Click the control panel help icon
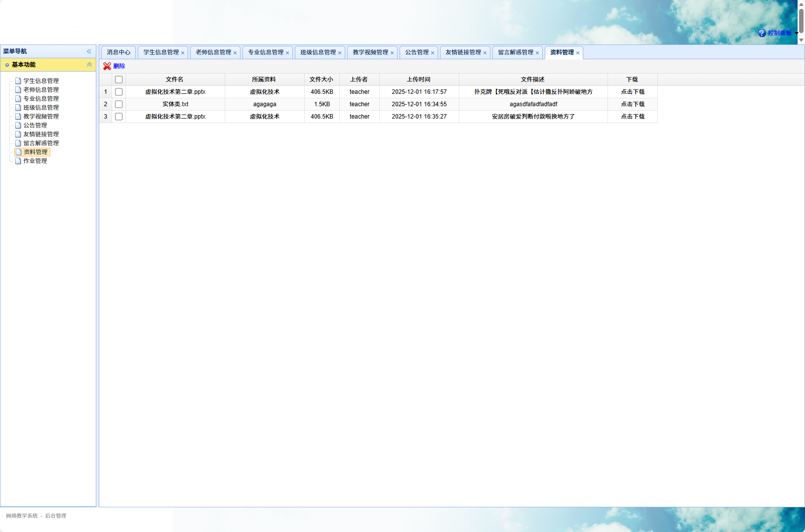Viewport: 805px width, 532px height. [762, 33]
